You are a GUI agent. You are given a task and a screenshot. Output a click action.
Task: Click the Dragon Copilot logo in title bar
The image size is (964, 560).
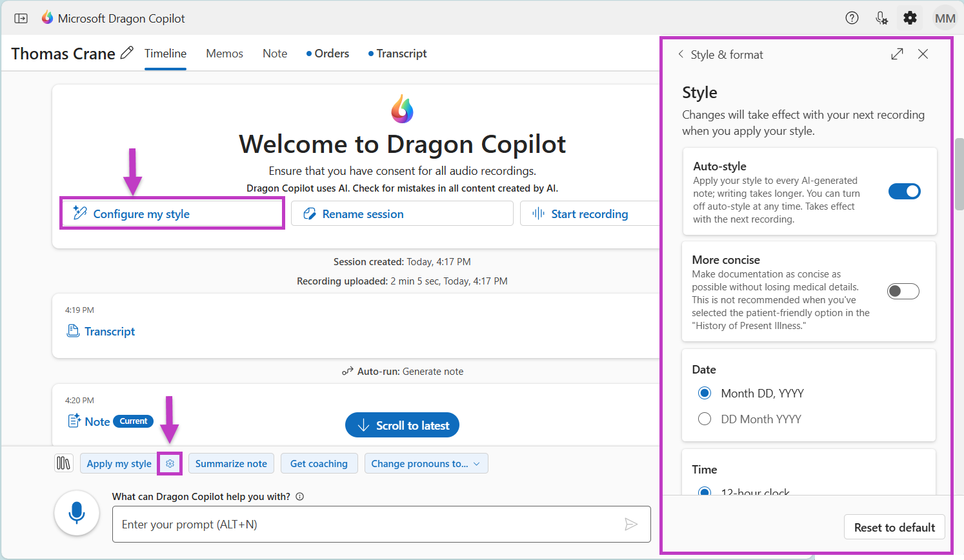(x=47, y=18)
